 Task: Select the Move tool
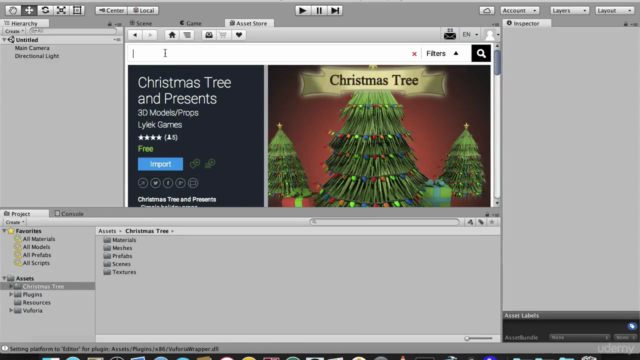[x=29, y=10]
